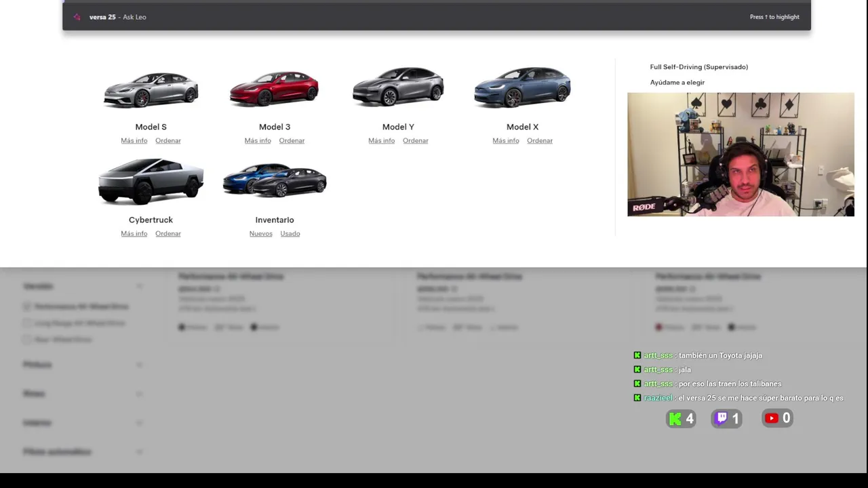Open Más info for Model Y

(381, 140)
